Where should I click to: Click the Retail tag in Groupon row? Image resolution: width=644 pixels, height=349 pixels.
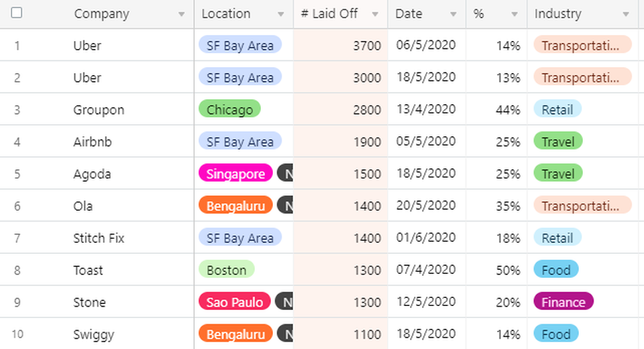557,109
